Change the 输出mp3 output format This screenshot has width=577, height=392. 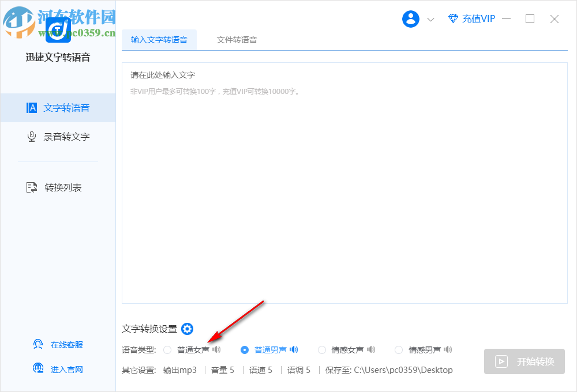tap(181, 370)
